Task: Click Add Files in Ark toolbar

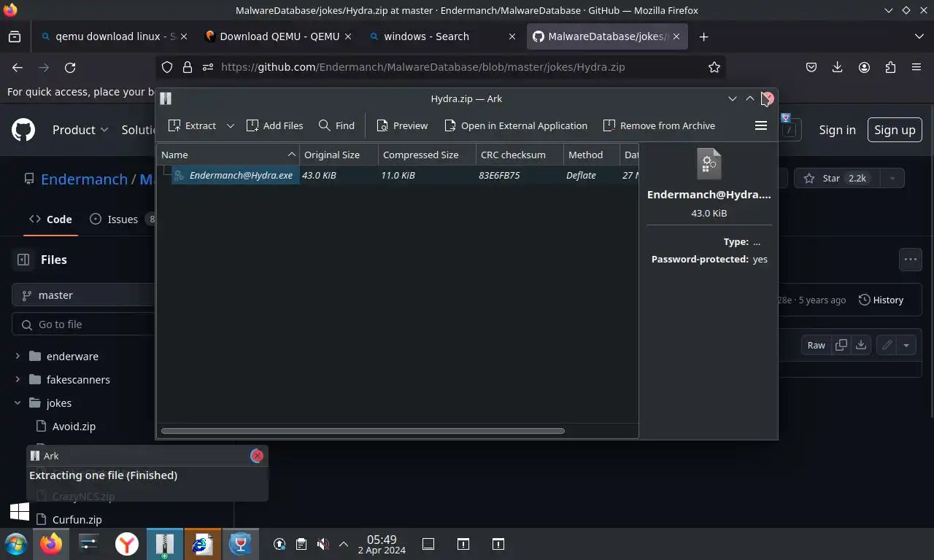Action: (x=274, y=125)
